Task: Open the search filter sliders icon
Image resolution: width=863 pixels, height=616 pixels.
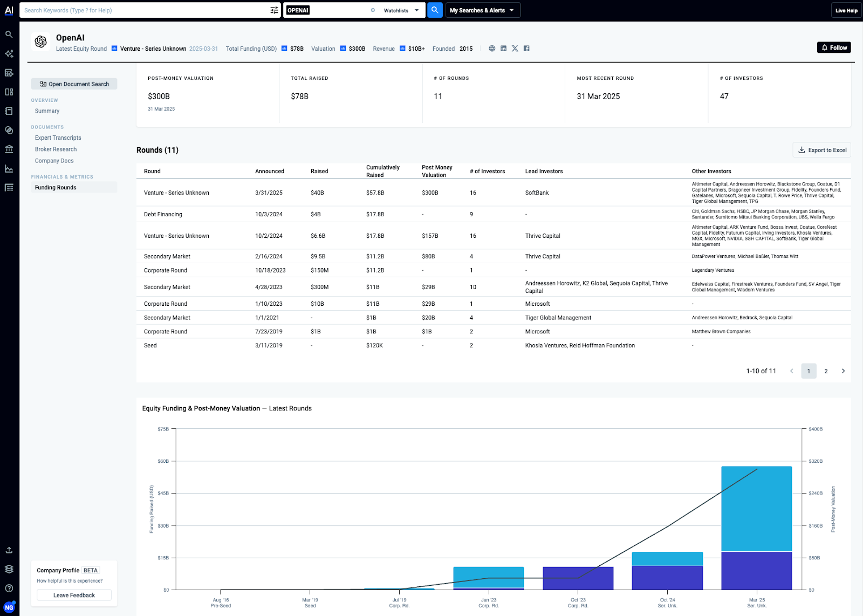Action: tap(274, 10)
